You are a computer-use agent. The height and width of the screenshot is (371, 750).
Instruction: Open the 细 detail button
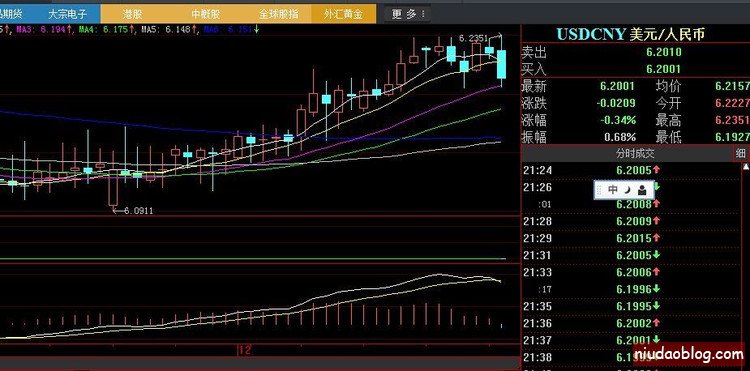pyautogui.click(x=740, y=153)
